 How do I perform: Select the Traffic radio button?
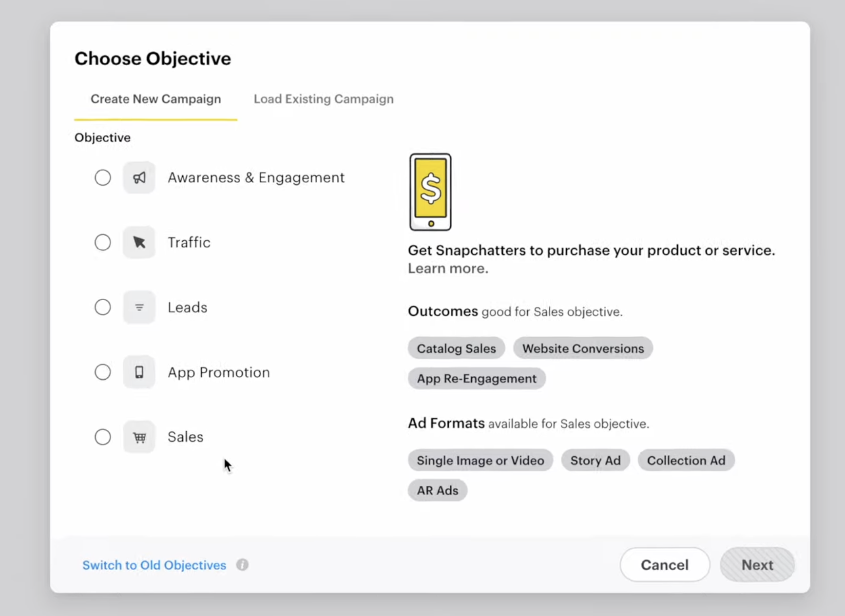pyautogui.click(x=103, y=242)
